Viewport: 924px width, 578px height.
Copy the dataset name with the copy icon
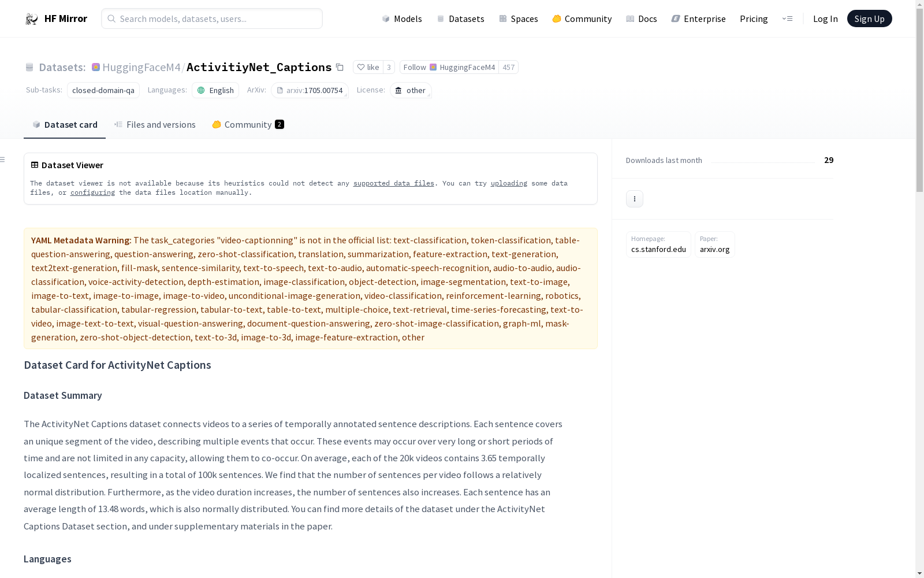(340, 68)
